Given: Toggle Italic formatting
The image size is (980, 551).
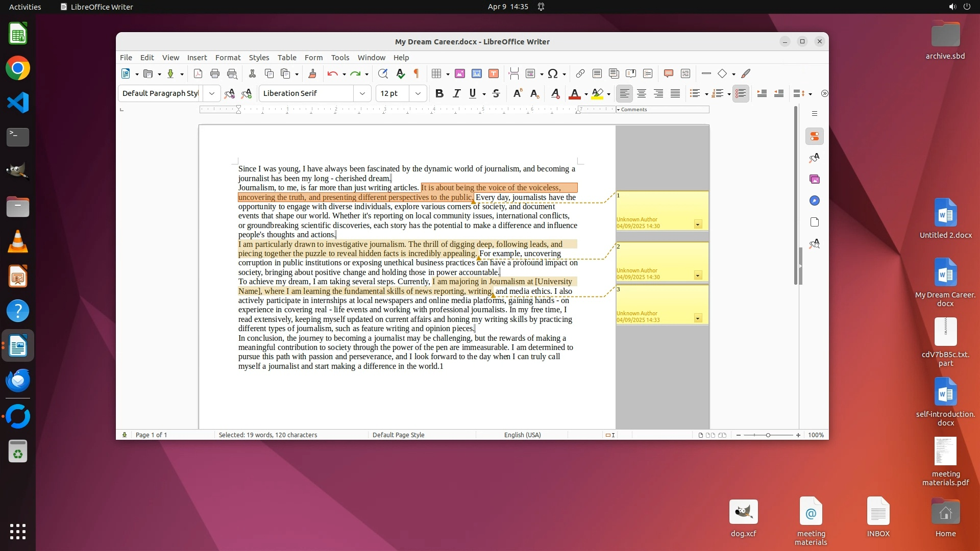Looking at the screenshot, I should [x=456, y=93].
